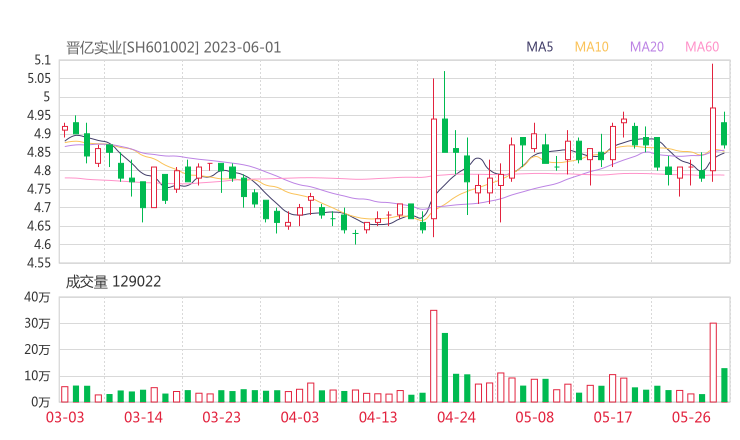
Task: Click the 5.1 price axis label
Action: point(42,60)
